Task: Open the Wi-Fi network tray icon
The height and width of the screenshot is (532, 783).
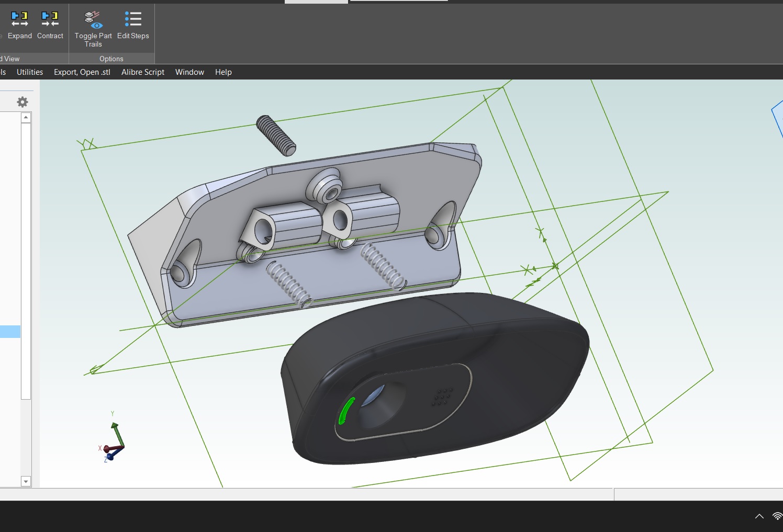Action: [x=778, y=516]
